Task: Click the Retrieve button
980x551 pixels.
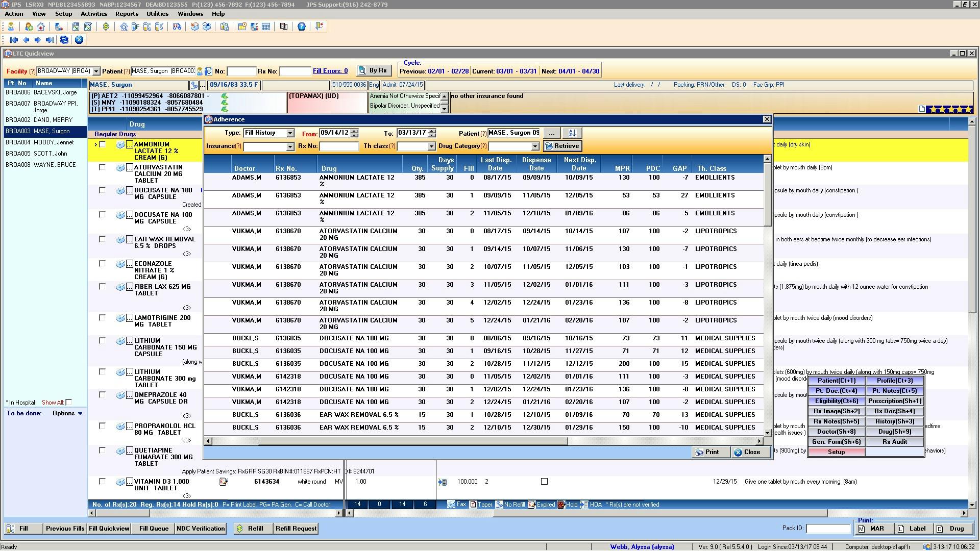Action: pyautogui.click(x=562, y=146)
